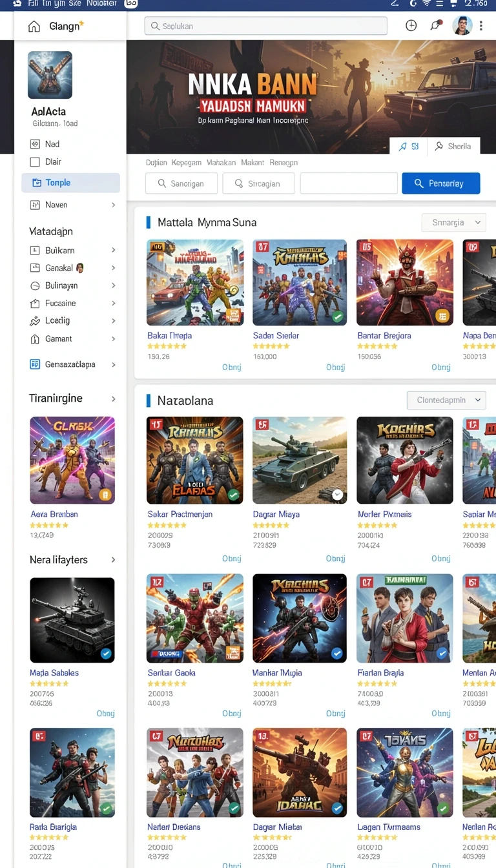Click Obnrj link under Bakai Threpta

coord(231,367)
